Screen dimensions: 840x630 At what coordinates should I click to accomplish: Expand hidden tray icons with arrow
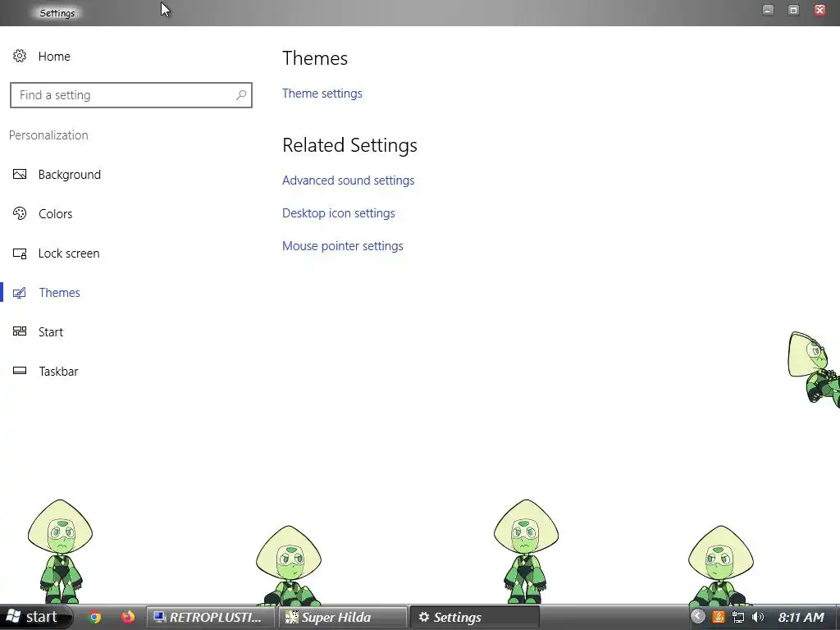coord(697,617)
